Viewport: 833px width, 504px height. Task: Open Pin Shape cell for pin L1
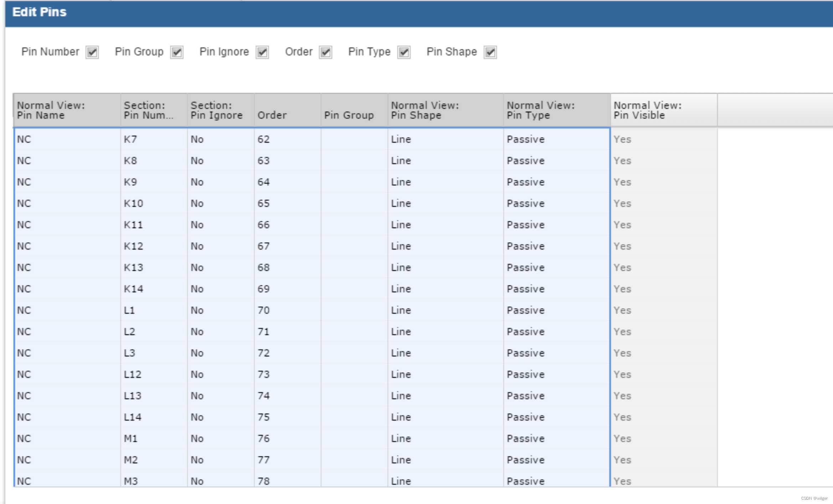point(445,310)
